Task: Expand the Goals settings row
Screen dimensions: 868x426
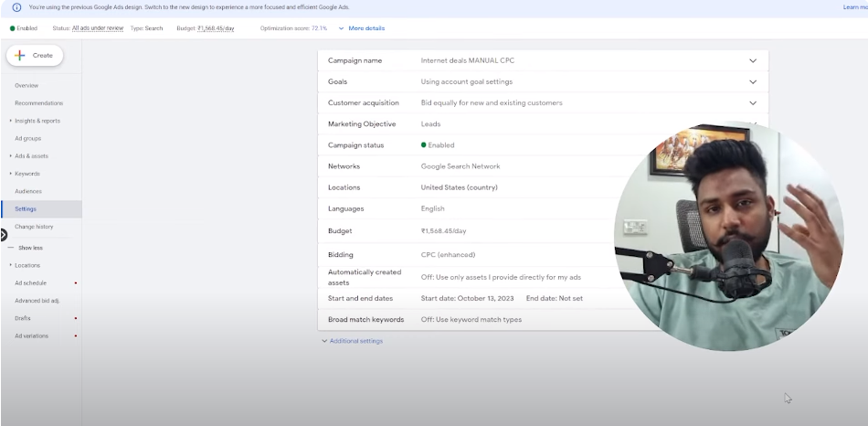Action: [x=753, y=82]
